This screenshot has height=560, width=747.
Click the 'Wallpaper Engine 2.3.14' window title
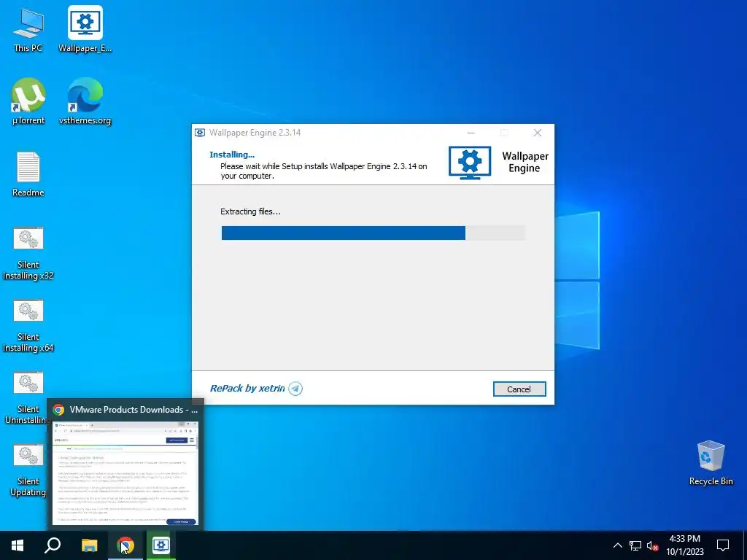click(x=255, y=133)
